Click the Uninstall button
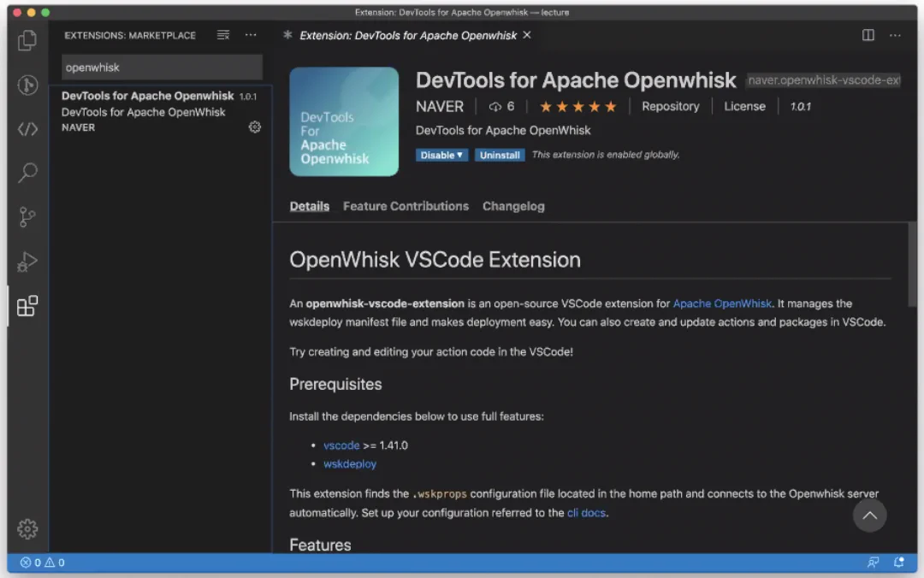Image resolution: width=924 pixels, height=578 pixels. [x=500, y=155]
